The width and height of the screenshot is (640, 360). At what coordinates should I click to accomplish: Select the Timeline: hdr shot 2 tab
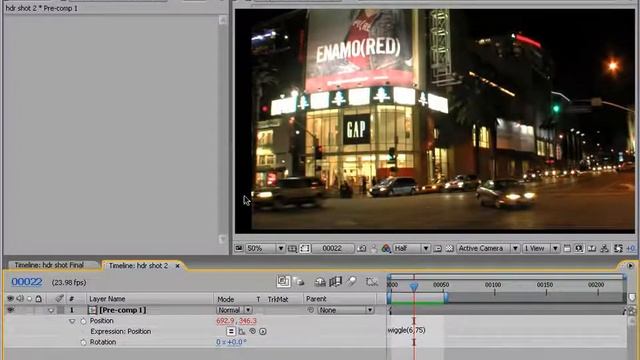(138, 266)
